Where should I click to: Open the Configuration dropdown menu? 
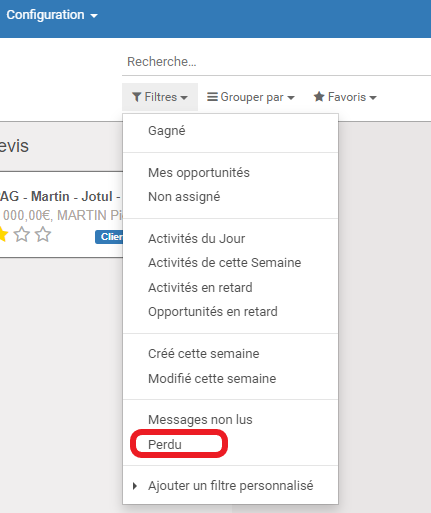(52, 15)
